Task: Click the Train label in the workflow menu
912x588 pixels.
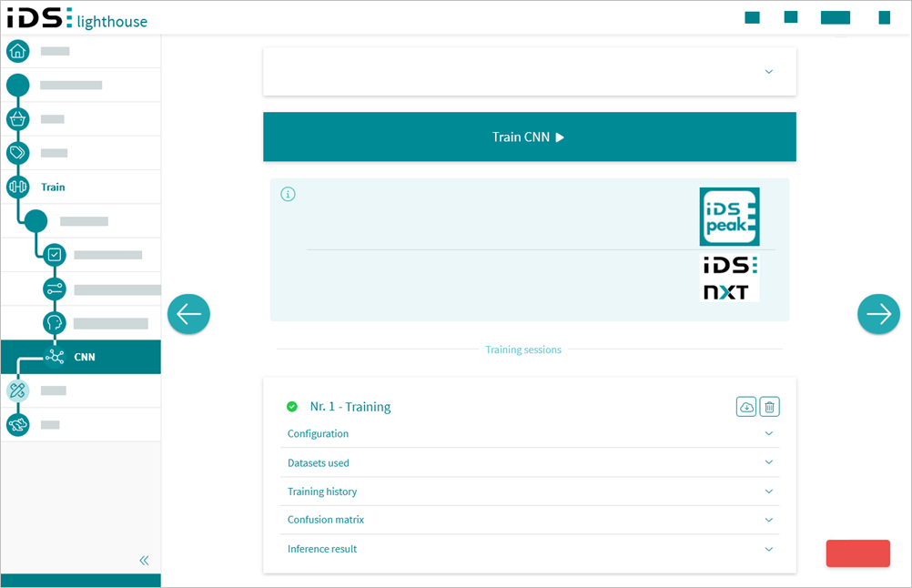Action: point(52,187)
